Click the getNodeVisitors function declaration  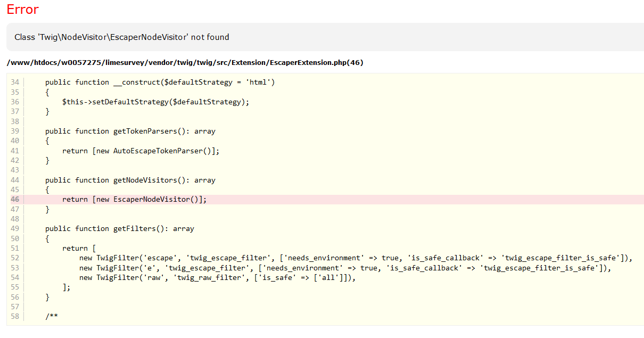(x=130, y=180)
